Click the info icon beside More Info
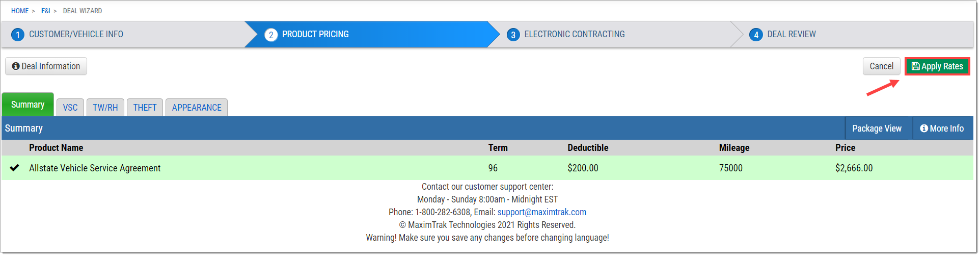The width and height of the screenshot is (980, 256). (924, 129)
